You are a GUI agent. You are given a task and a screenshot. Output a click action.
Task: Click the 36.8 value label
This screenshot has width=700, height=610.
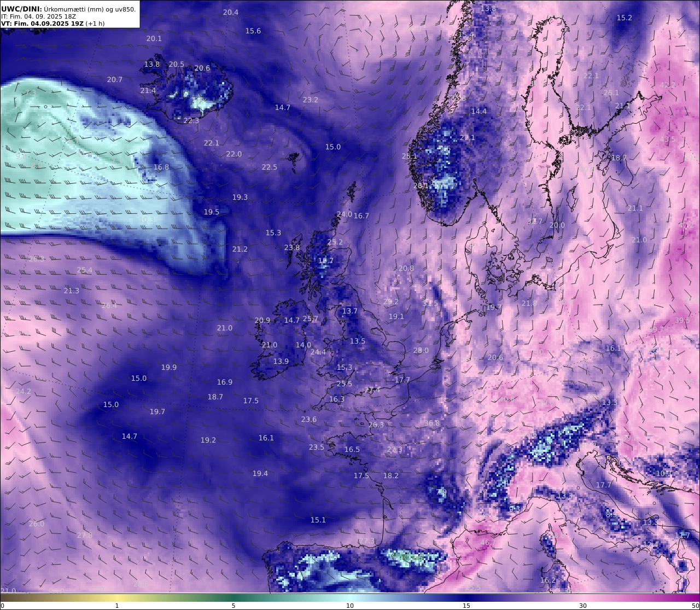pos(432,423)
